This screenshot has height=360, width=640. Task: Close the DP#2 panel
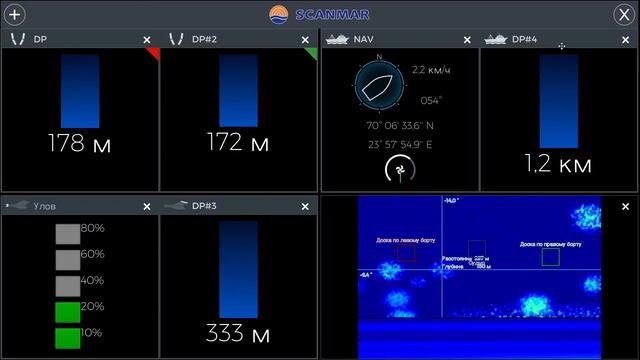[x=305, y=40]
